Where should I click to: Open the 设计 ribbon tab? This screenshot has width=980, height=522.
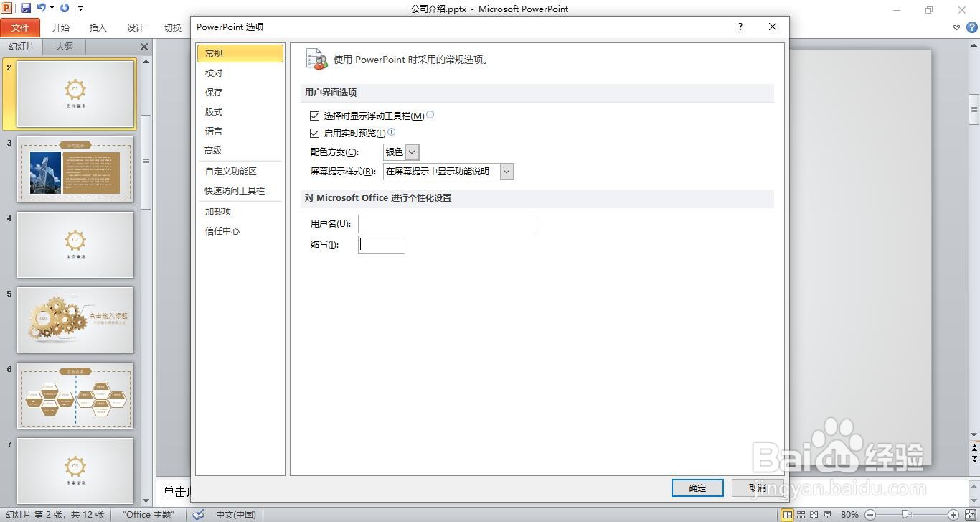pos(136,27)
